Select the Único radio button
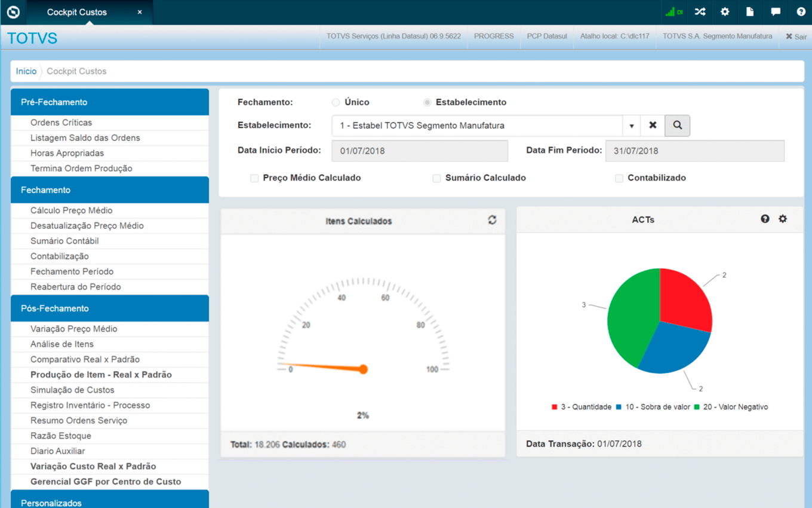The height and width of the screenshot is (508, 812). pyautogui.click(x=336, y=102)
